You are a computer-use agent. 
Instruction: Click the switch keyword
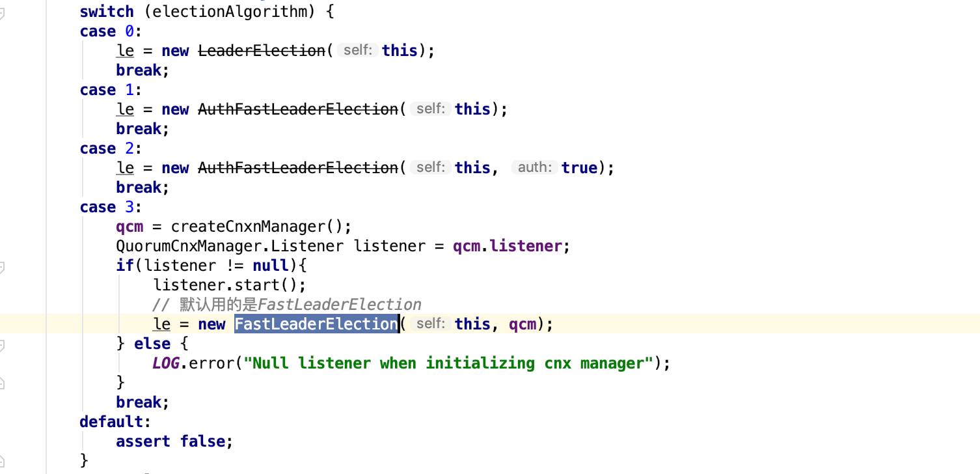[107, 11]
